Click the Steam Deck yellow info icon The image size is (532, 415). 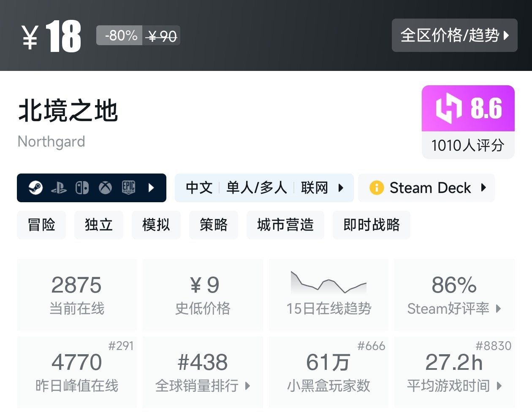[x=376, y=188]
